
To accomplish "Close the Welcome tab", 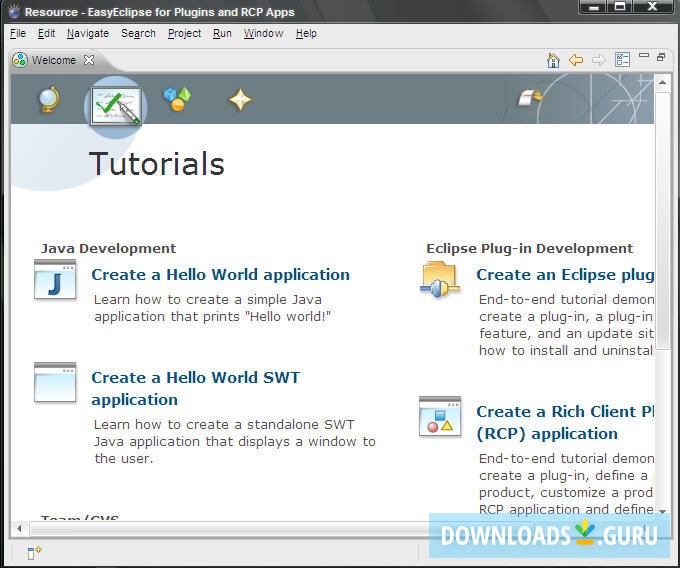I will pos(89,60).
